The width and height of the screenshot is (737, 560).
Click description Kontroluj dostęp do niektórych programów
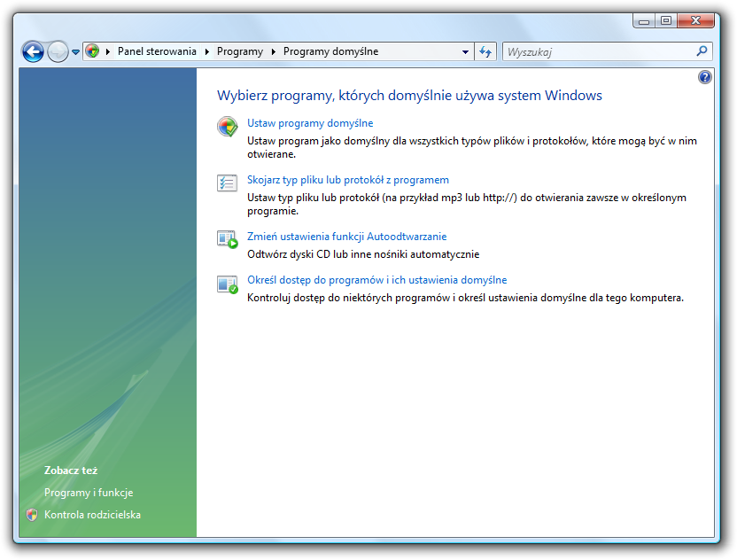(x=465, y=298)
